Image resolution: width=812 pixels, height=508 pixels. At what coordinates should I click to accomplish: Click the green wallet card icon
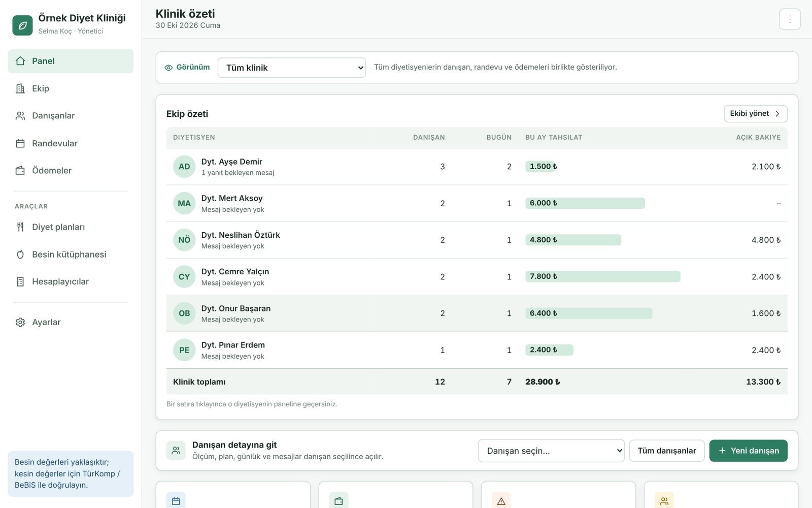339,501
